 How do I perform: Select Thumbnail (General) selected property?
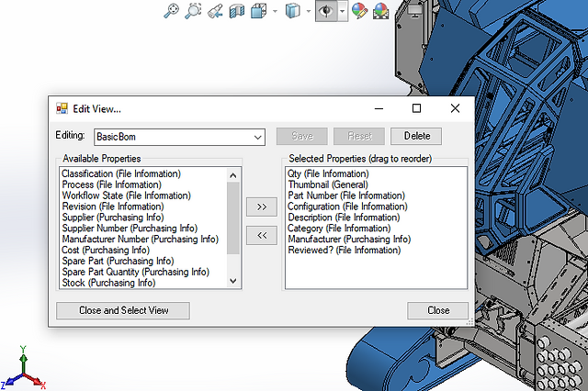click(x=328, y=184)
